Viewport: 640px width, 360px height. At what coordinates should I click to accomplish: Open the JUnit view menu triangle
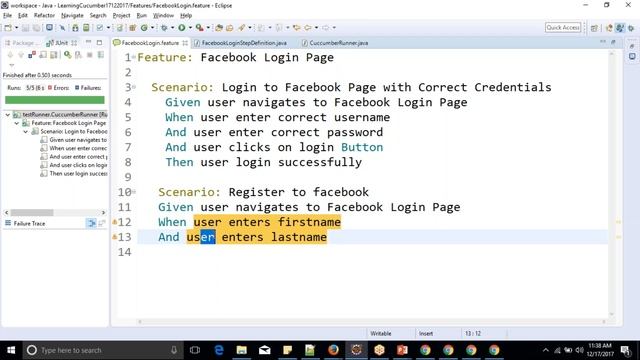point(11,65)
